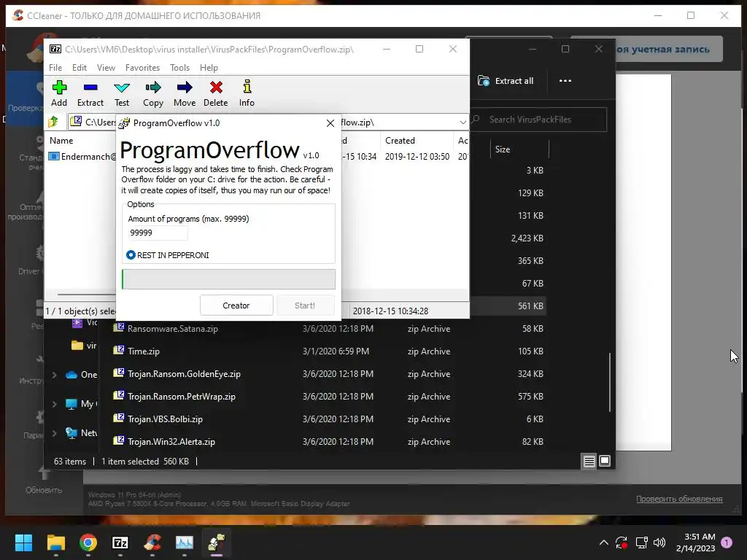747x560 pixels.
Task: Sort by the Size column in Explorer
Action: [503, 149]
